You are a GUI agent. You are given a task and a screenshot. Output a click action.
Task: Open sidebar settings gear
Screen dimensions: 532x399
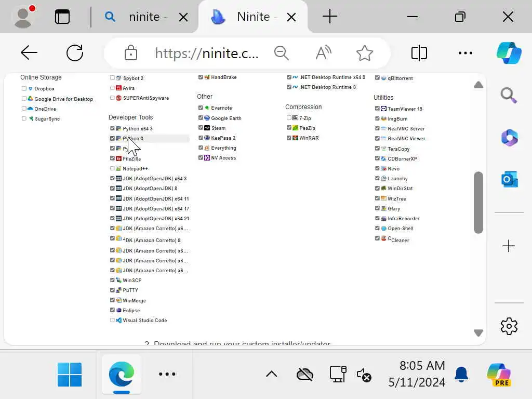[x=509, y=326]
